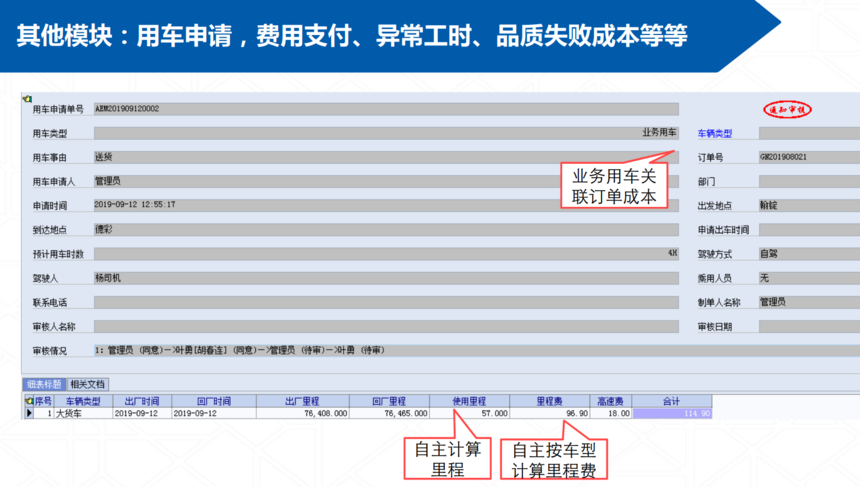Screen dimensions: 860x487
Task: Click the 制单人名称 field showing 管理员
Action: pyautogui.click(x=810, y=302)
